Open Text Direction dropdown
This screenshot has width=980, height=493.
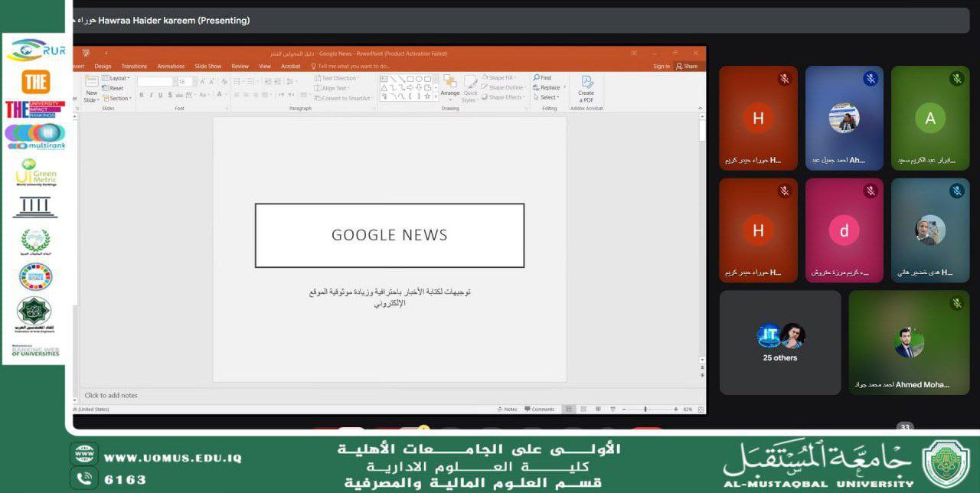tap(337, 78)
